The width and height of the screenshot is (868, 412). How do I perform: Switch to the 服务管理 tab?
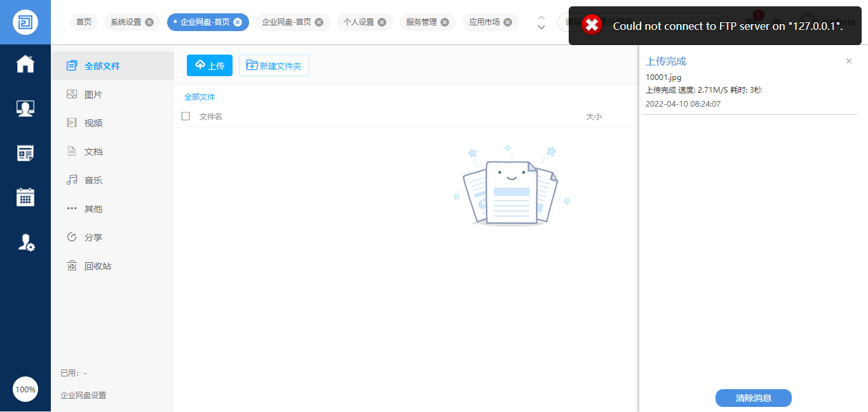click(421, 22)
